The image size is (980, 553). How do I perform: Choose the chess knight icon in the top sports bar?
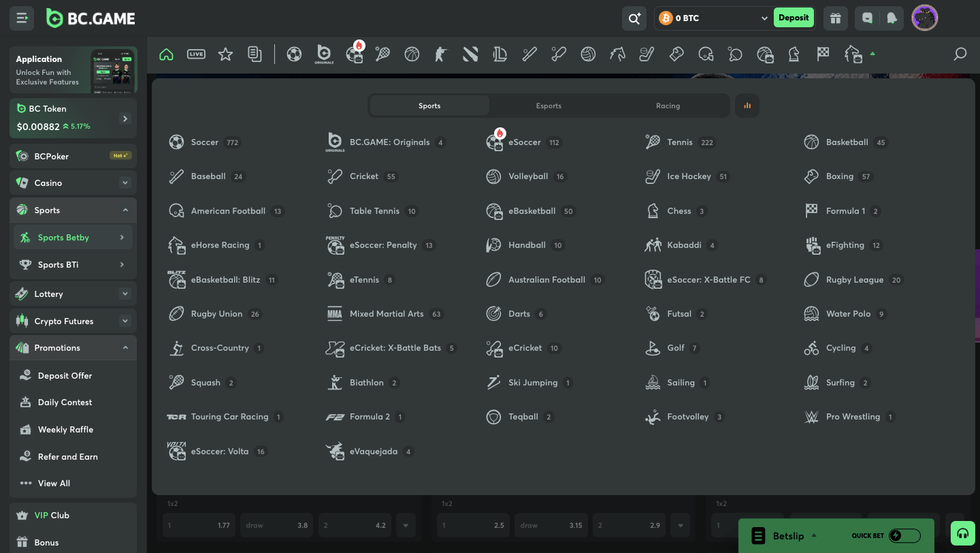click(794, 54)
